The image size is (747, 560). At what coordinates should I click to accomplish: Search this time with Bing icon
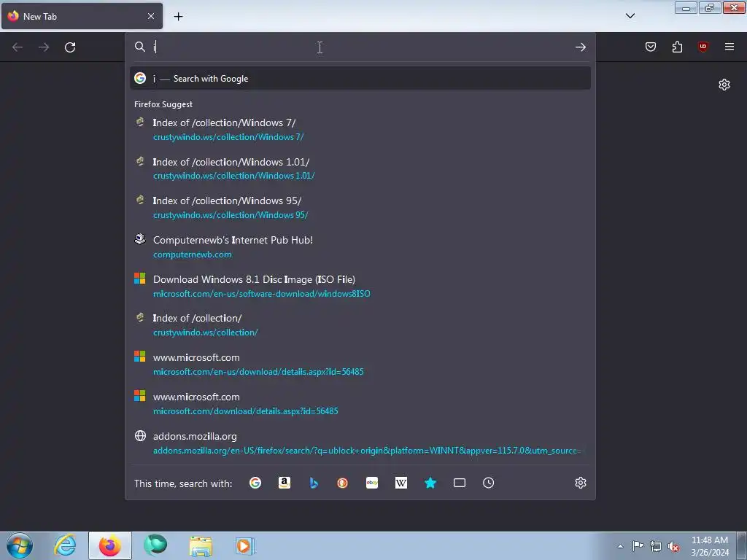tap(314, 483)
